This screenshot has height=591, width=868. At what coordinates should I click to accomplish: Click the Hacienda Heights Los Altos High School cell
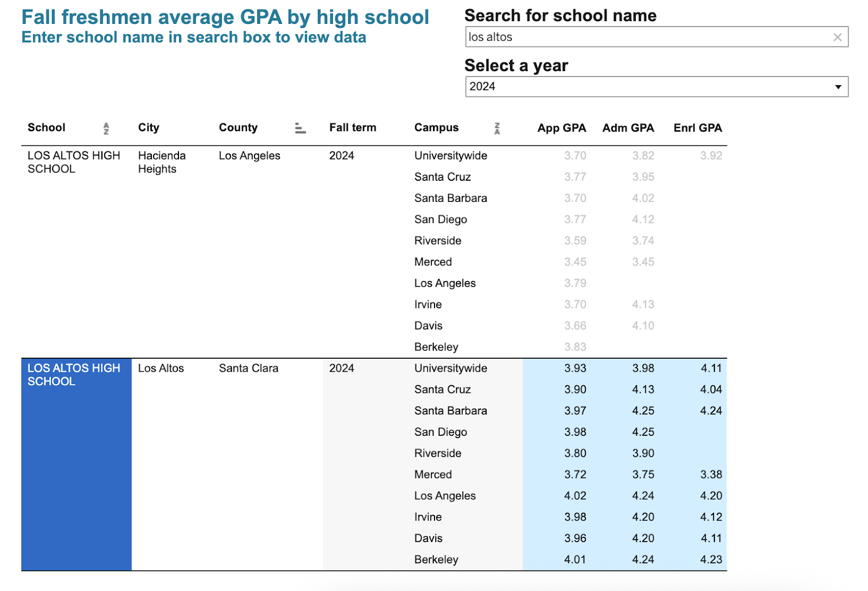(74, 162)
